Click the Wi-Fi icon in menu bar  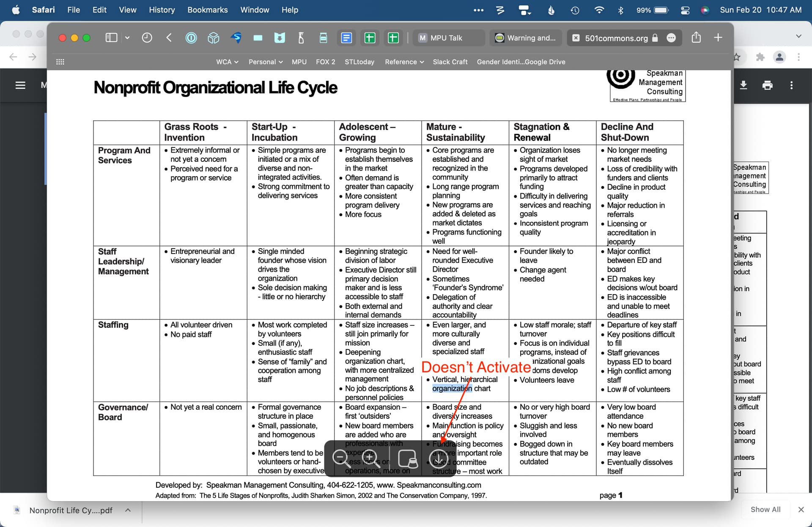point(598,9)
